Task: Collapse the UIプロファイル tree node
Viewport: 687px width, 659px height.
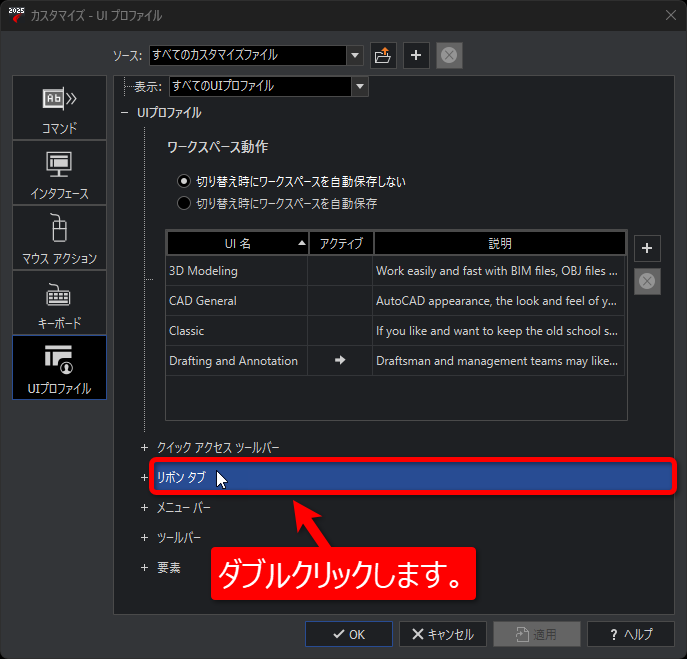Action: point(124,113)
